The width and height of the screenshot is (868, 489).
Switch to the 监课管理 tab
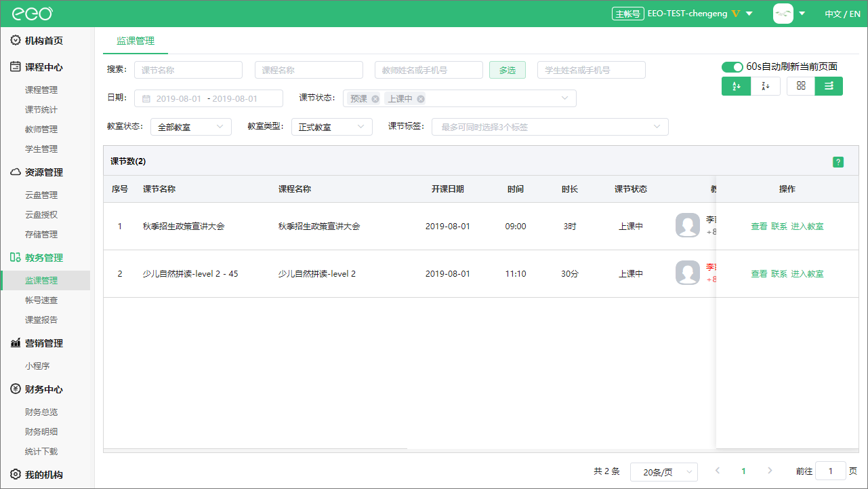(136, 41)
